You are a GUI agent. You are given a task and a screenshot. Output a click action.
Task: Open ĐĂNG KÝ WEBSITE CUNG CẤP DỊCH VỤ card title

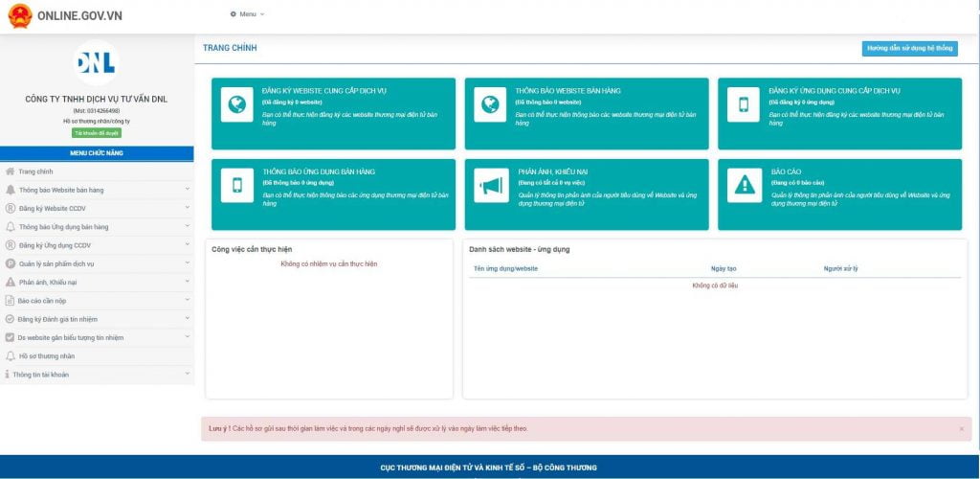coord(324,91)
